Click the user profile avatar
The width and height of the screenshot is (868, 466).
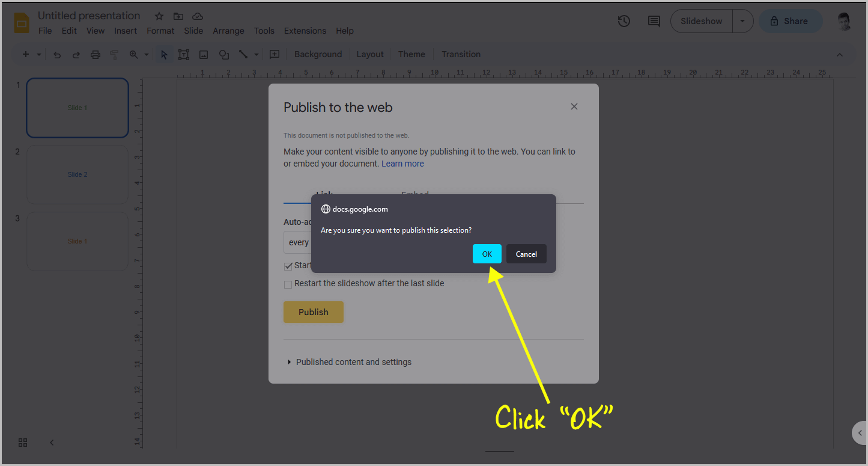click(x=843, y=21)
